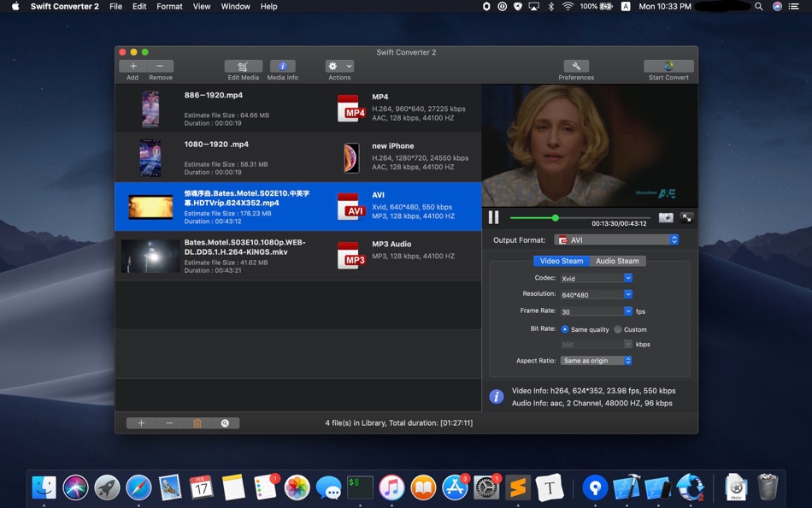Pause playback with the pause button
812x508 pixels.
pos(493,217)
